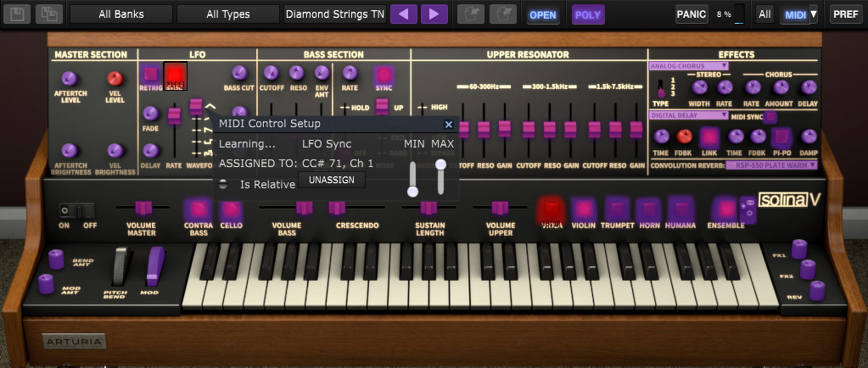
Task: Toggle the Trumpet voice button
Action: tap(617, 209)
